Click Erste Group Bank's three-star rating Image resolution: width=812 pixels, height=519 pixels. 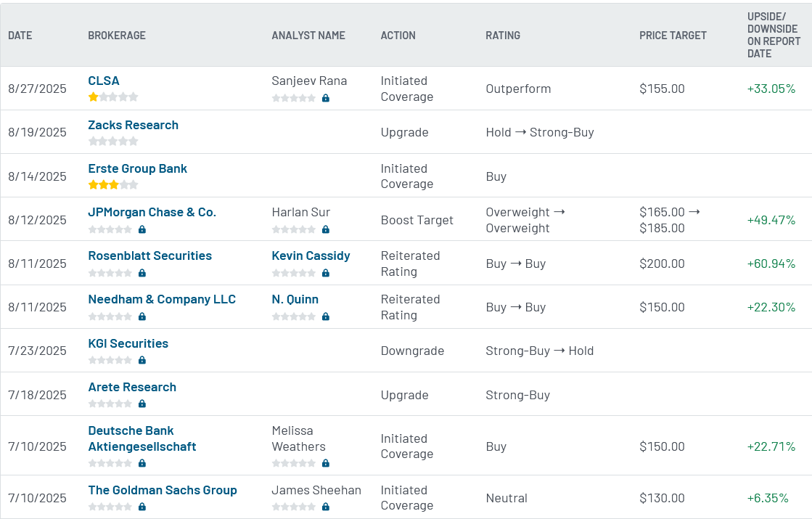click(113, 184)
